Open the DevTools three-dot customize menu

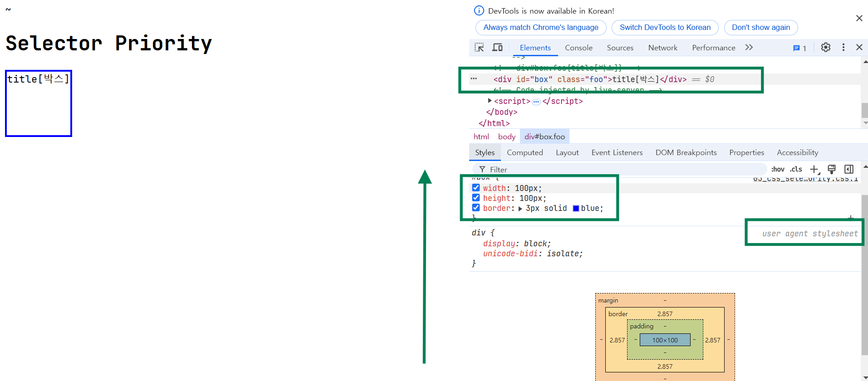tap(843, 47)
